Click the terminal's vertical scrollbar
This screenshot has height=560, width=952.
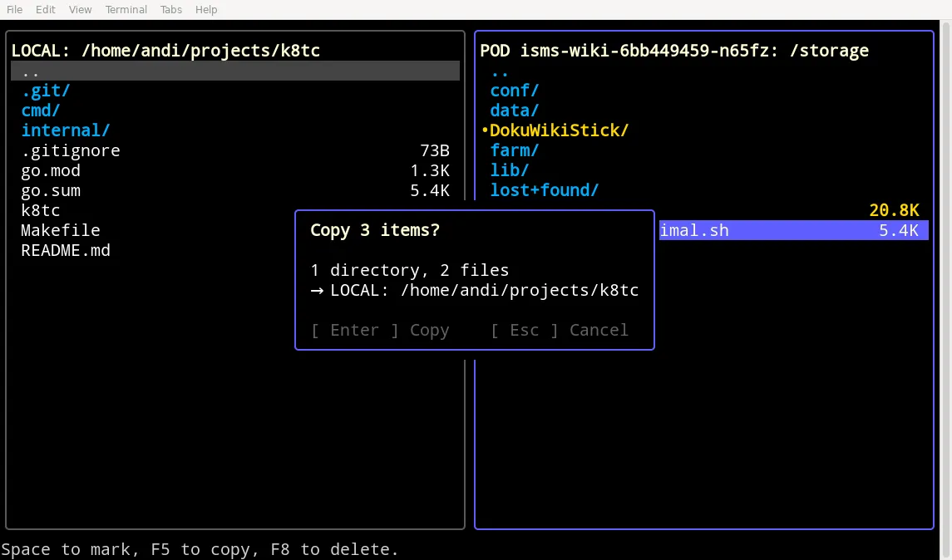tap(946, 290)
